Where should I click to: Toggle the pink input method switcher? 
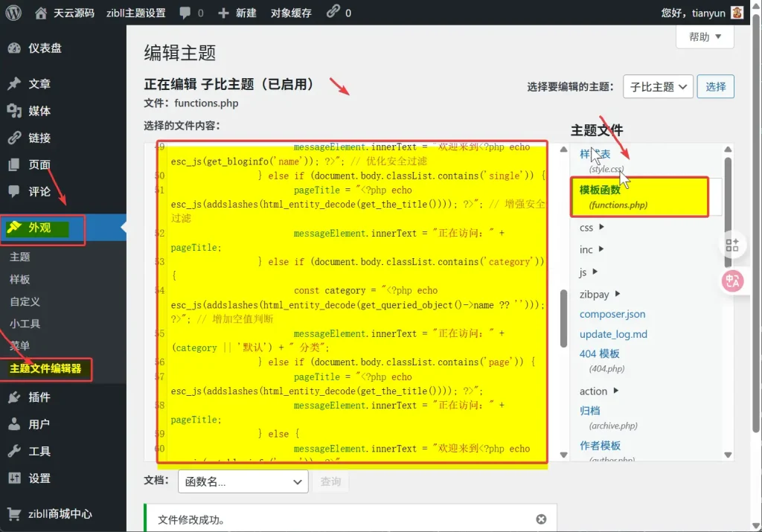pos(734,281)
